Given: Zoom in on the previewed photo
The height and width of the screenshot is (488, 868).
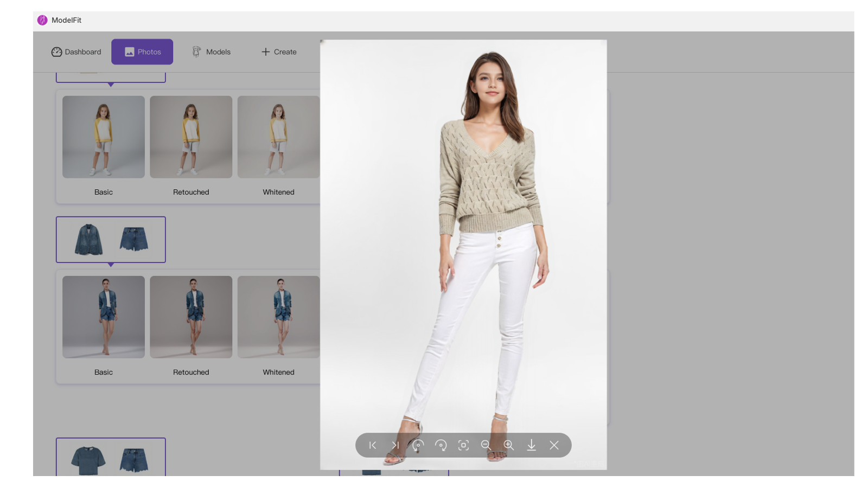Looking at the screenshot, I should 509,445.
